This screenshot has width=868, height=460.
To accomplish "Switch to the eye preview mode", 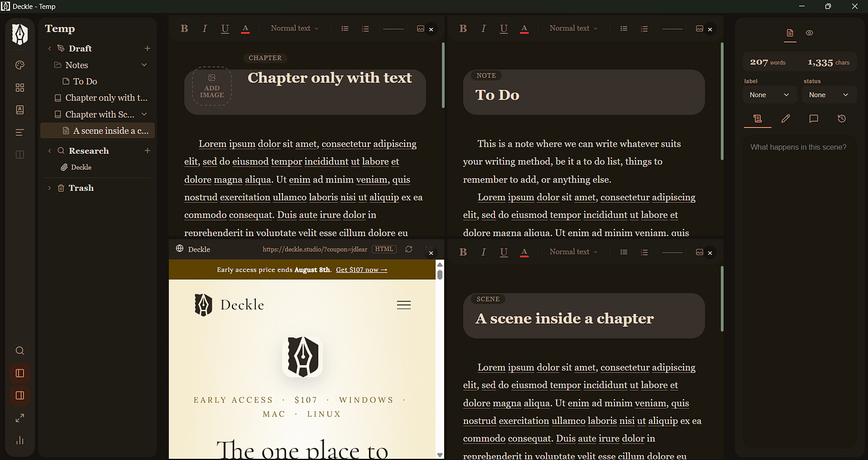I will [810, 33].
